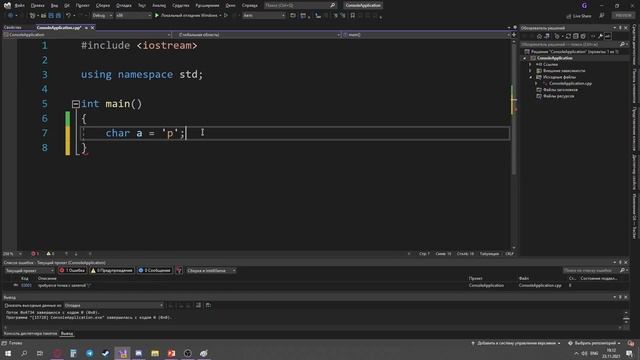This screenshot has height=360, width=640.
Task: Open the Вид menu
Action: 54,6
